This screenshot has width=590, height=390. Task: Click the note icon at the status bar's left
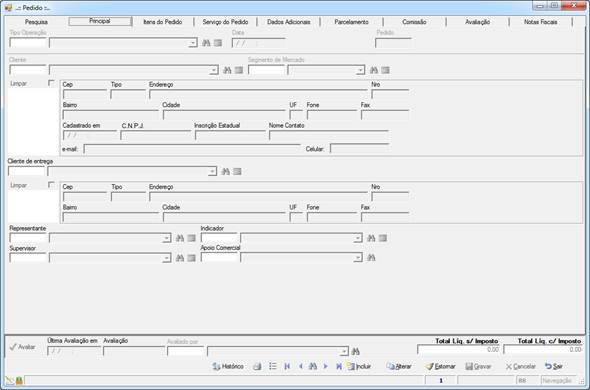pyautogui.click(x=9, y=381)
